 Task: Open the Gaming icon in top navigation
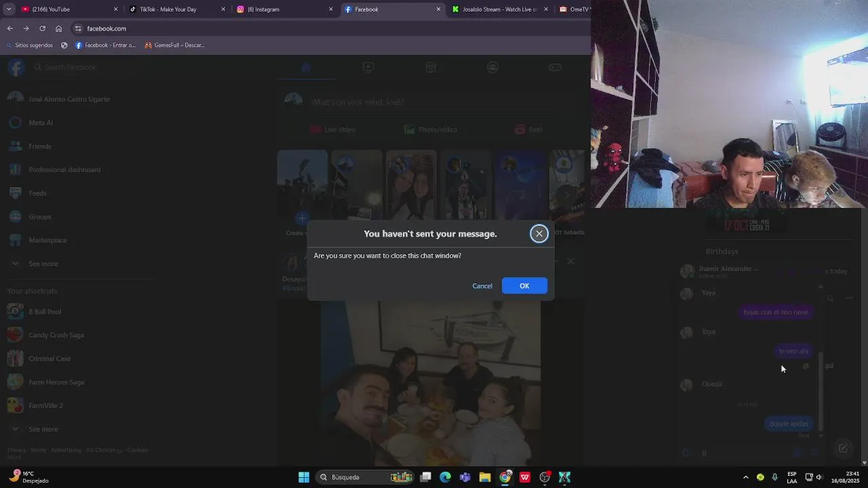click(555, 67)
